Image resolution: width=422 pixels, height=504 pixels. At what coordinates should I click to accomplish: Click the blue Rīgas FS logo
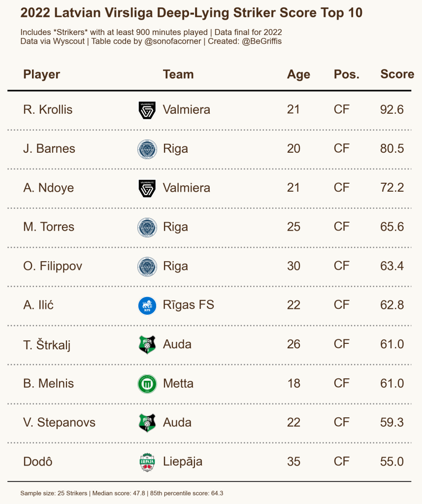coord(147,305)
